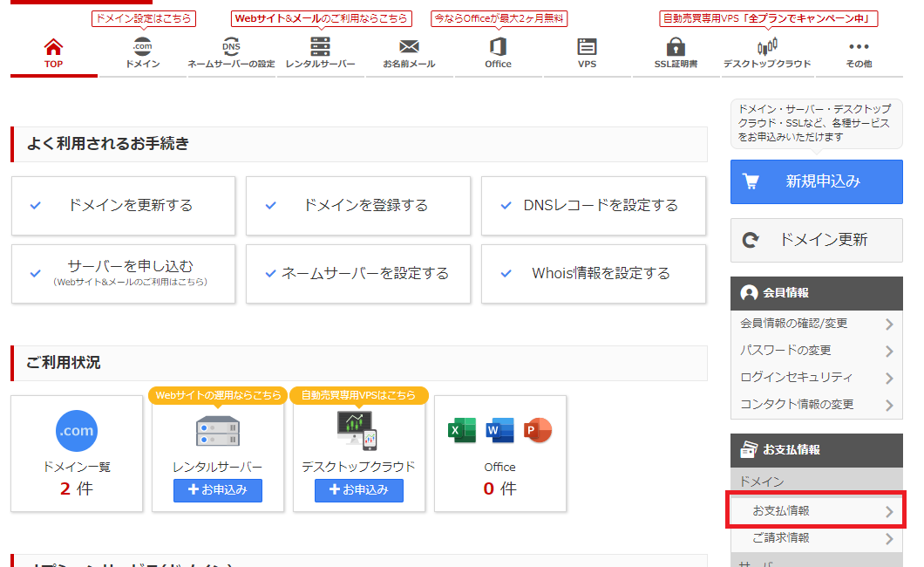Open the SSL証明書 padlock icon

[676, 47]
